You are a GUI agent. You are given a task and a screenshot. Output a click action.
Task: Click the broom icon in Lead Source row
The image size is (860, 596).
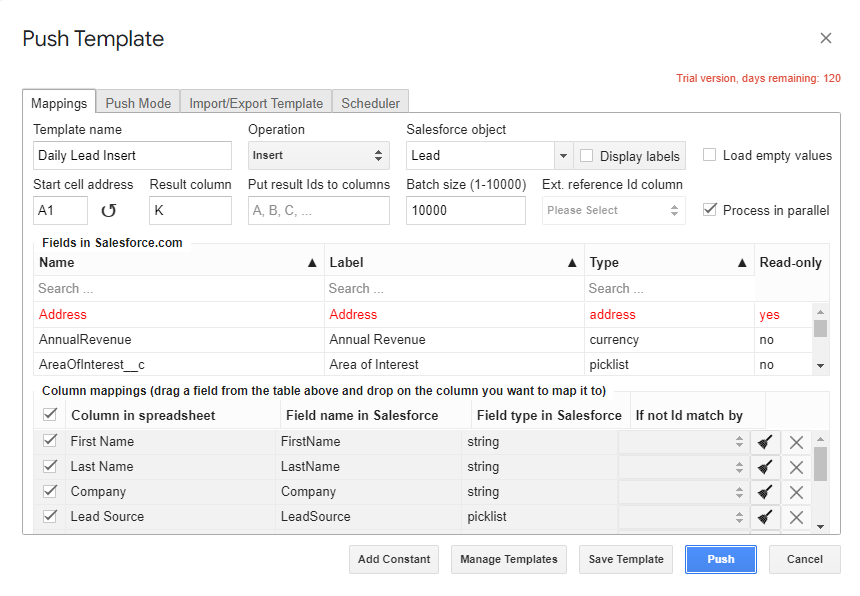click(764, 517)
